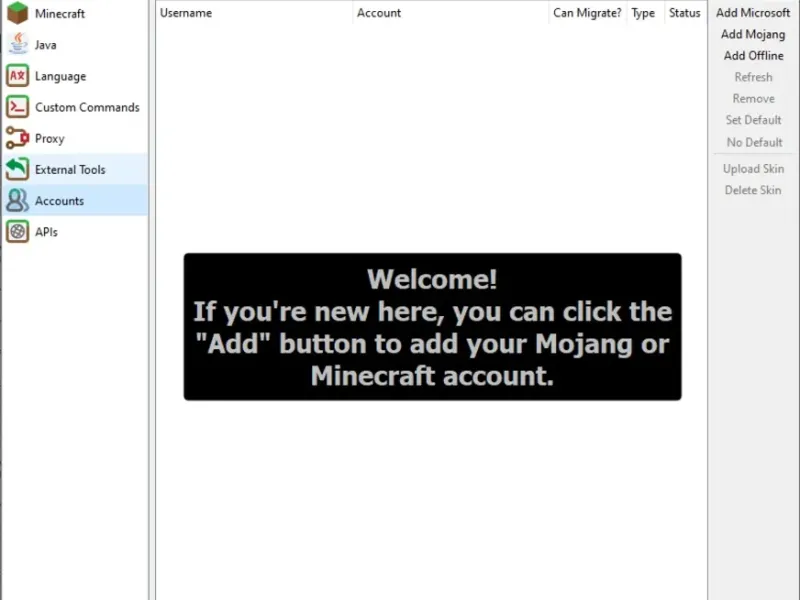Click the APIs globe icon
Screen dimensions: 800x600
point(17,231)
